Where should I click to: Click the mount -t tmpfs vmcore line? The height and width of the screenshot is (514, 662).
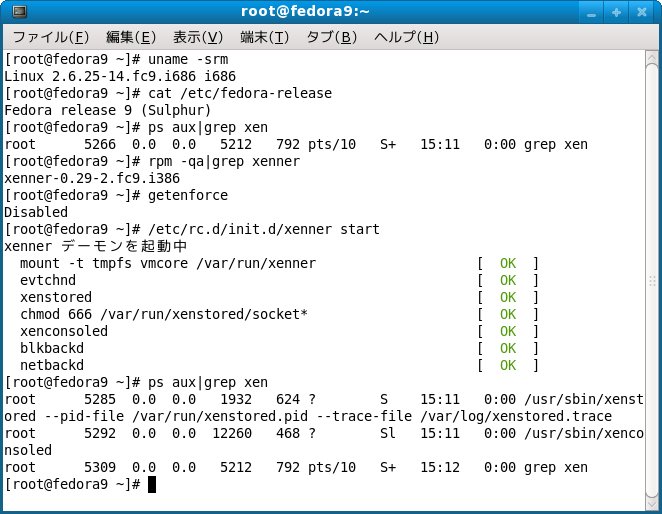(168, 263)
